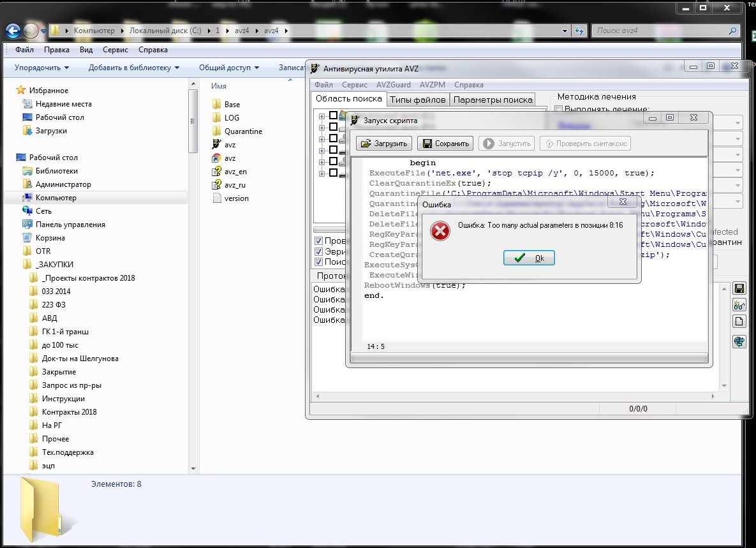Open the AVZGuard menu
Screen dimensions: 756x548
click(x=393, y=85)
